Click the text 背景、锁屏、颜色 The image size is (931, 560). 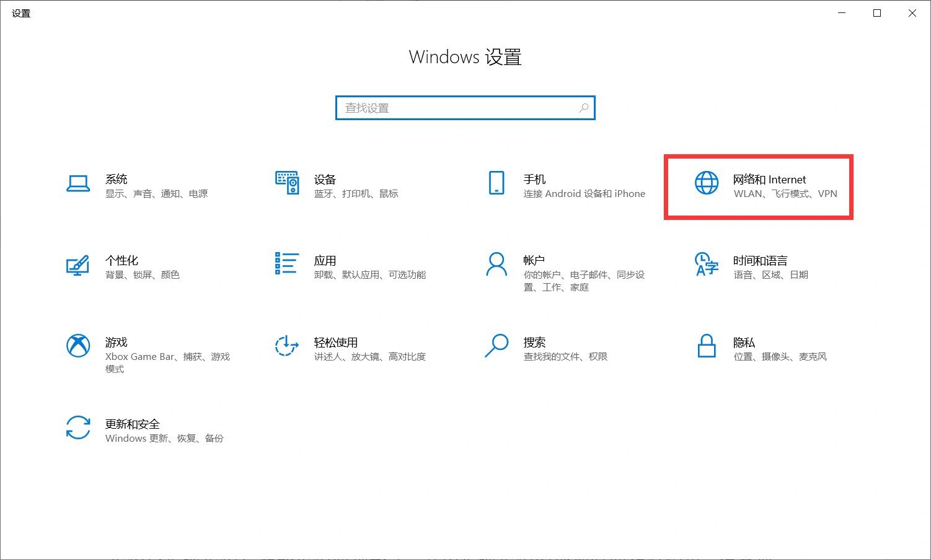[x=143, y=275]
